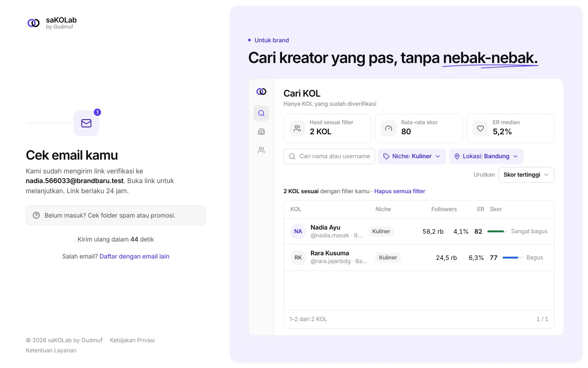Click the RK avatar for Rara Kusuma
The height and width of the screenshot is (368, 588).
298,258
